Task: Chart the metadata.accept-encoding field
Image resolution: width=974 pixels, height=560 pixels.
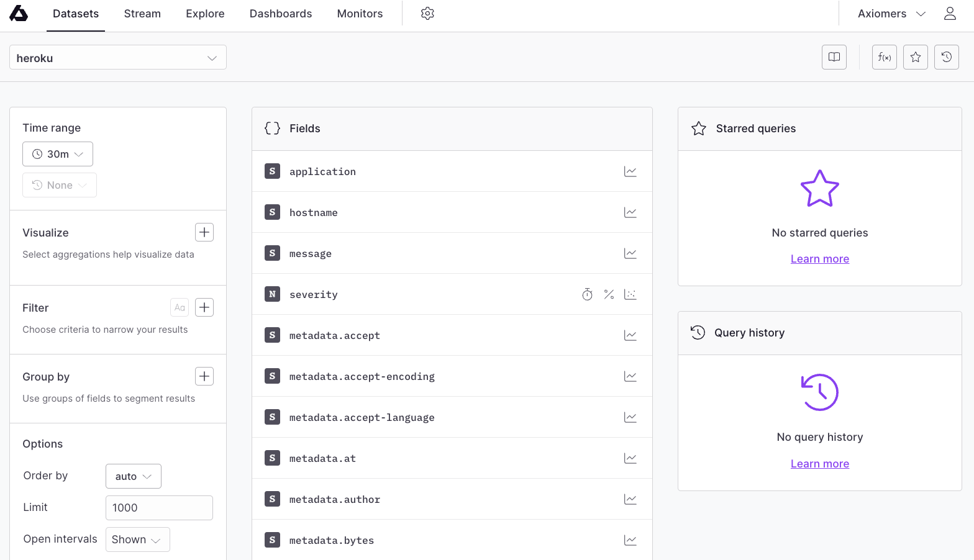Action: (x=630, y=376)
